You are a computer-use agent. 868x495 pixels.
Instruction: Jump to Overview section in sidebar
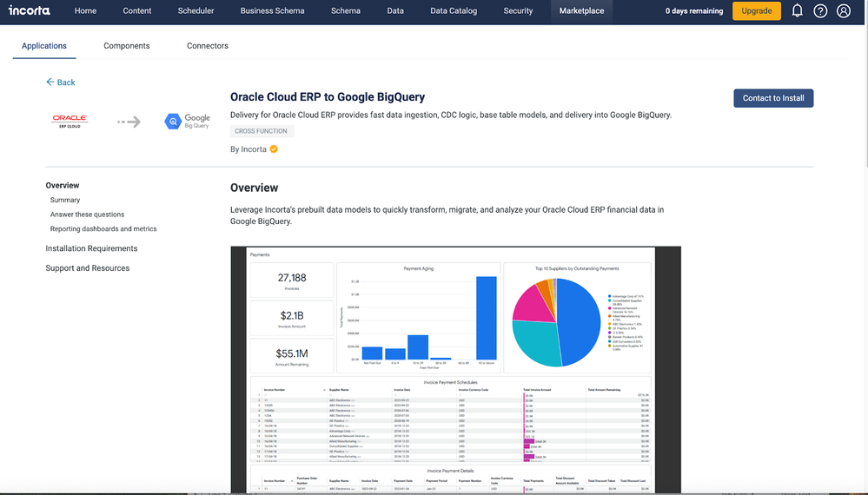point(63,185)
